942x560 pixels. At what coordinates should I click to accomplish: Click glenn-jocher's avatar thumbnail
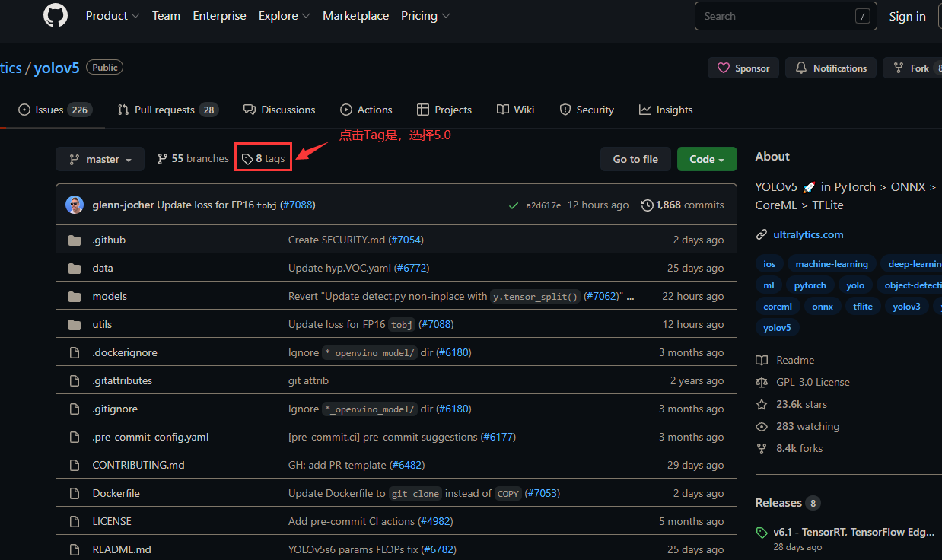[75, 205]
